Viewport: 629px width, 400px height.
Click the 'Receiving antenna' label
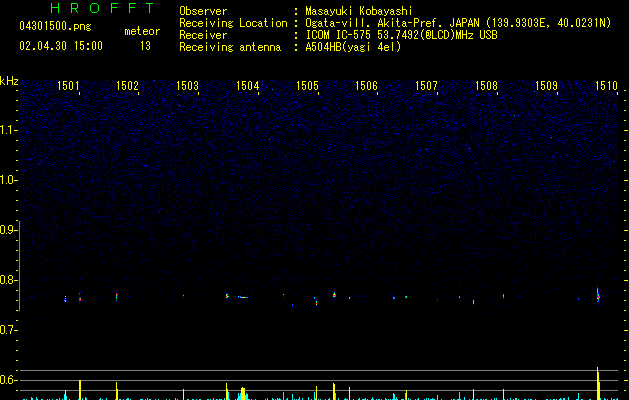pos(230,47)
